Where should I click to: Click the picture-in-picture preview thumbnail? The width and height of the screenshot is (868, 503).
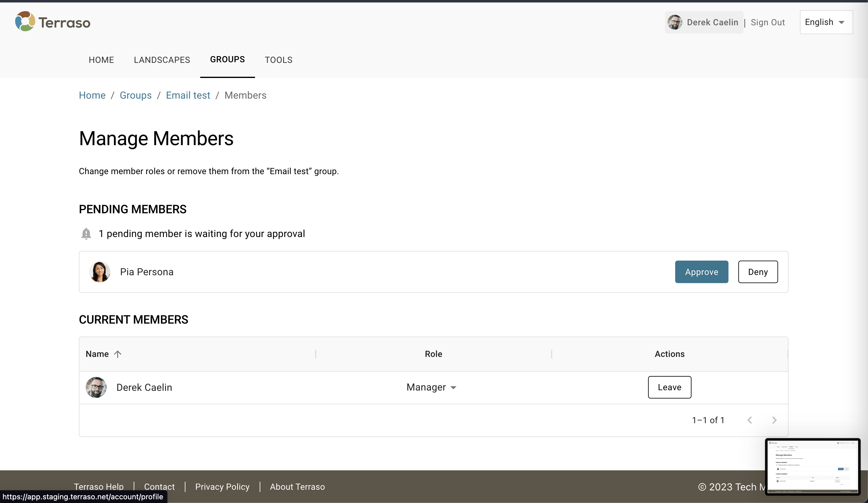click(x=812, y=466)
